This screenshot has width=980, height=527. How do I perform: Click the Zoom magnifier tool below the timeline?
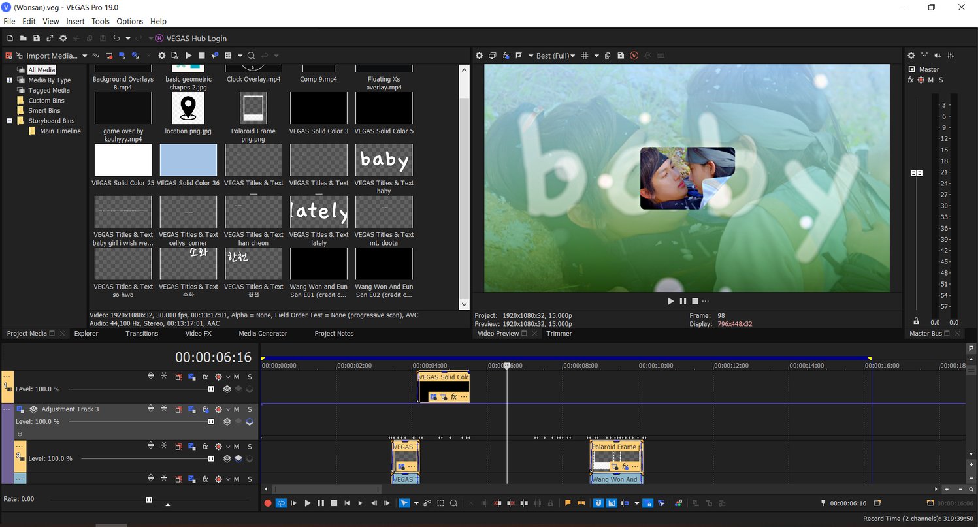coord(453,503)
